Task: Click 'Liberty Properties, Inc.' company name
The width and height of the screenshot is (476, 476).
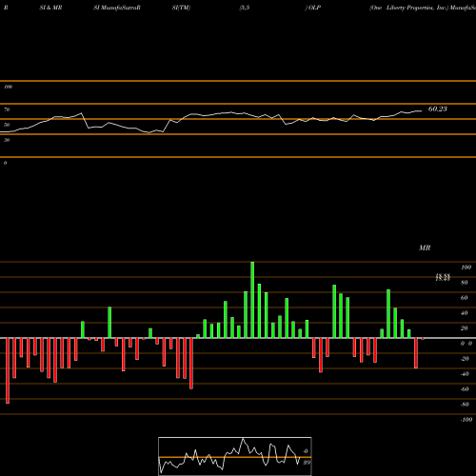Action: [x=417, y=8]
